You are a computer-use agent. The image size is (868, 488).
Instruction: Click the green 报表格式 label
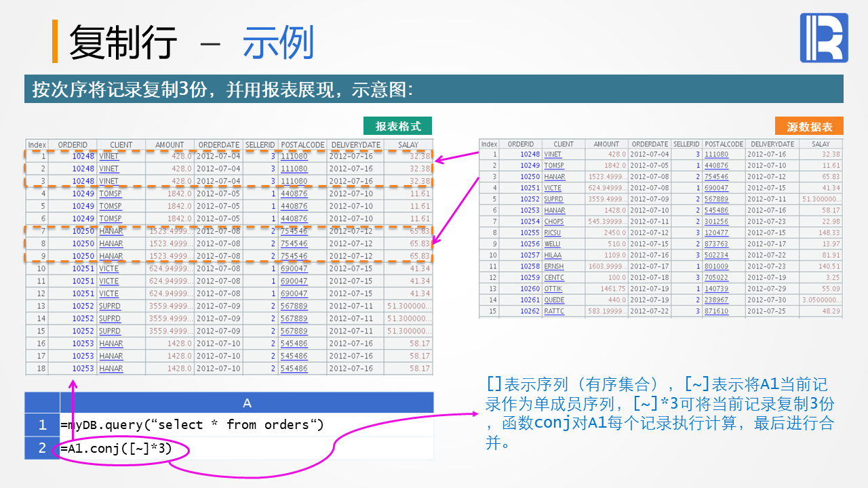point(398,126)
